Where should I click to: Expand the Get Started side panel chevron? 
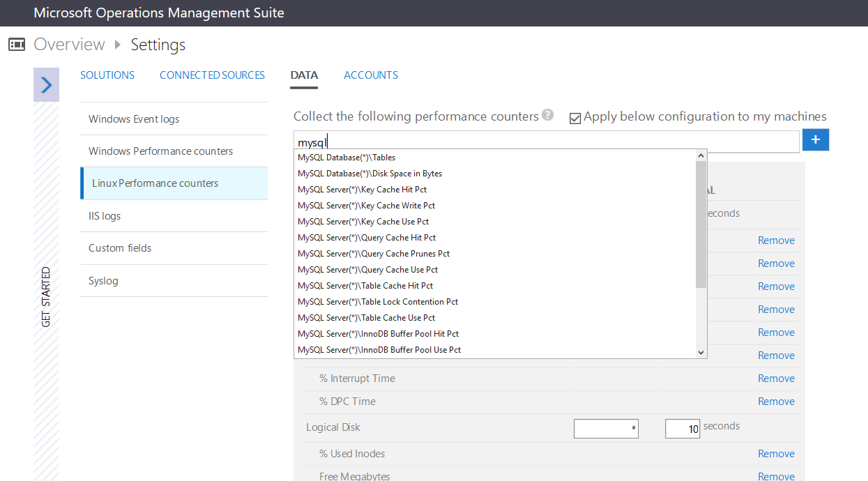tap(46, 85)
